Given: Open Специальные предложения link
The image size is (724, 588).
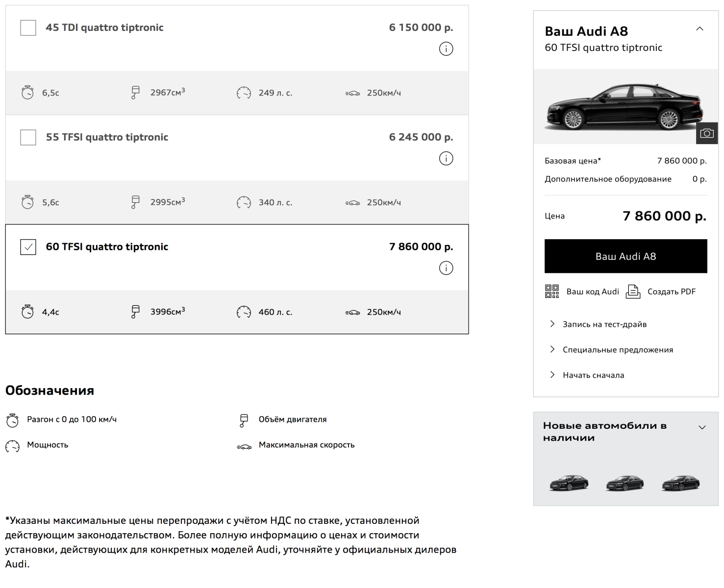Looking at the screenshot, I should [618, 350].
